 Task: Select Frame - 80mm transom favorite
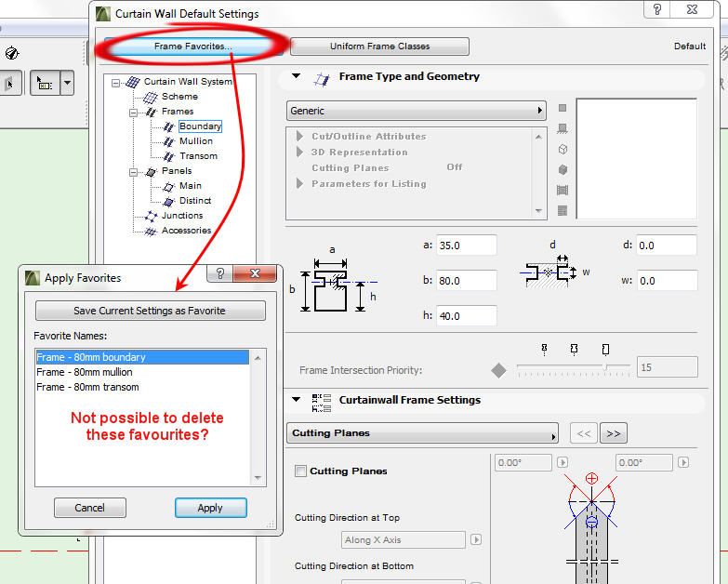pyautogui.click(x=142, y=387)
